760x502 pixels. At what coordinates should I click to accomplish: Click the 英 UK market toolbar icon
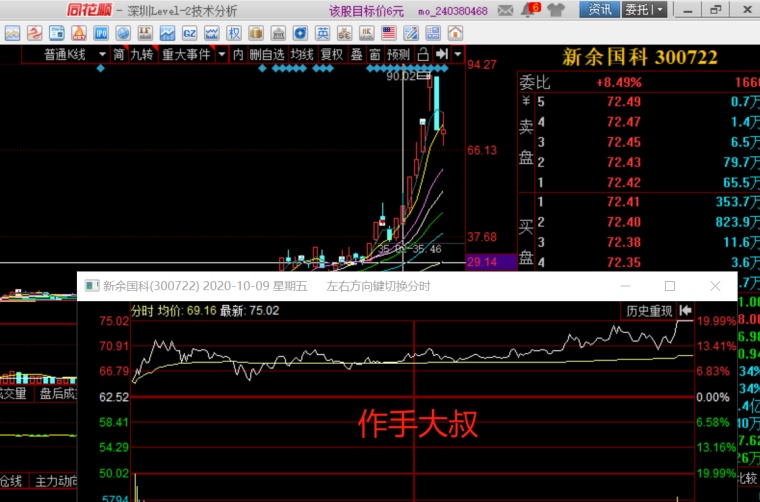[x=322, y=33]
